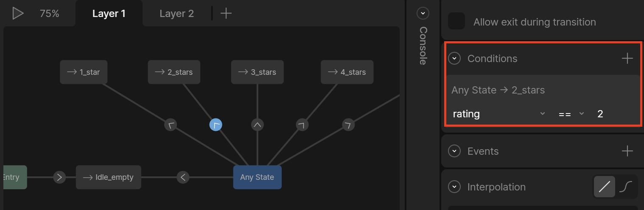The height and width of the screenshot is (210, 644).
Task: Open the Console panel label
Action: (x=423, y=46)
